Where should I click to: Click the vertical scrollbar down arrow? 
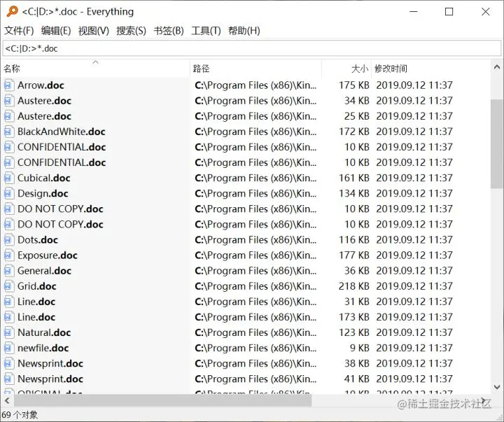pyautogui.click(x=497, y=387)
